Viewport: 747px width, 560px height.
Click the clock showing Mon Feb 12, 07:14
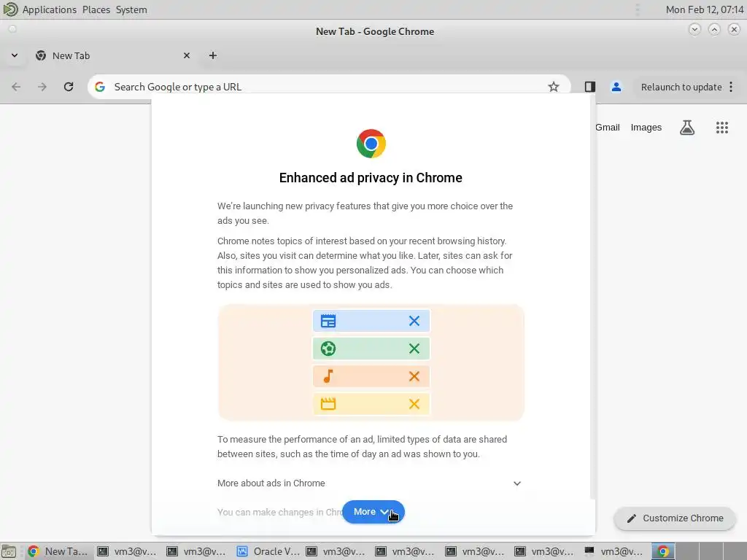coord(705,9)
